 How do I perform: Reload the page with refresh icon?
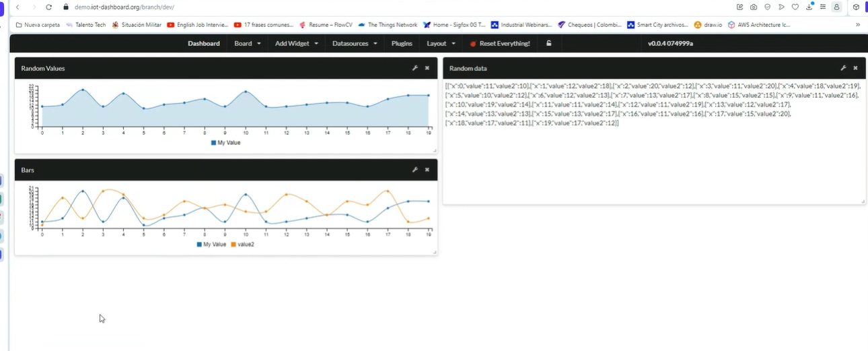point(49,7)
